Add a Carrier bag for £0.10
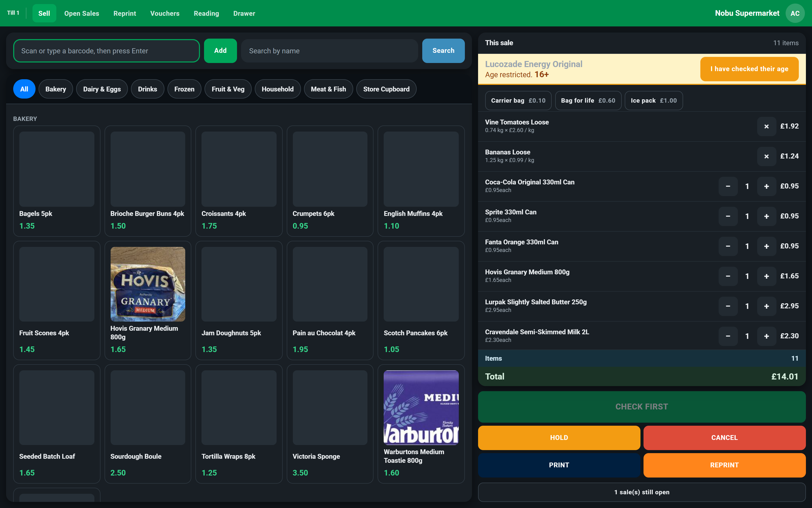Viewport: 812px width, 508px height. coord(518,101)
